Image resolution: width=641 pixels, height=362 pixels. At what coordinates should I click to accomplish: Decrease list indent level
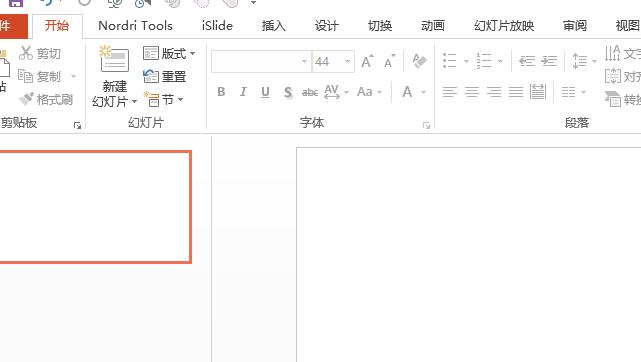[x=527, y=61]
